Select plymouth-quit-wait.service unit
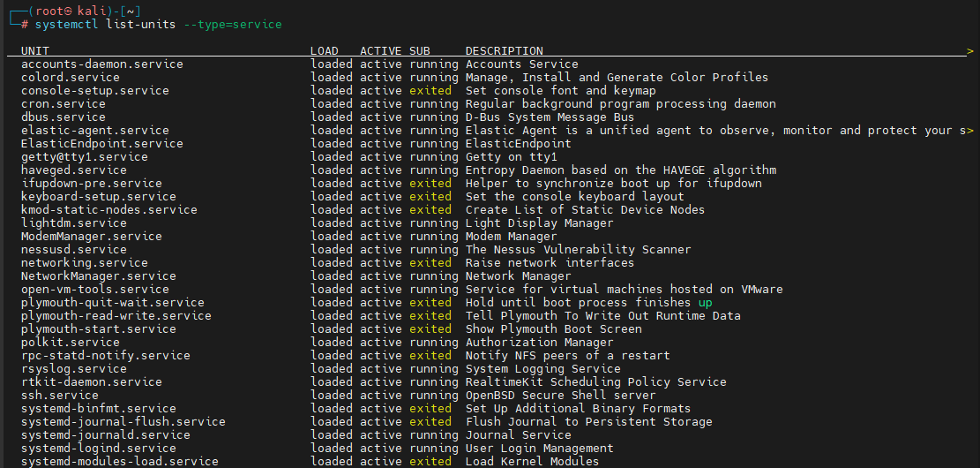The image size is (980, 468). click(x=113, y=303)
